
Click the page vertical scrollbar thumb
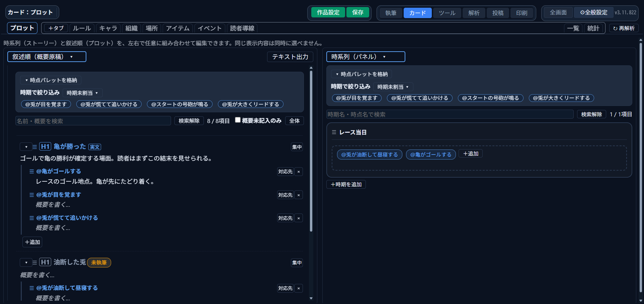point(641,168)
